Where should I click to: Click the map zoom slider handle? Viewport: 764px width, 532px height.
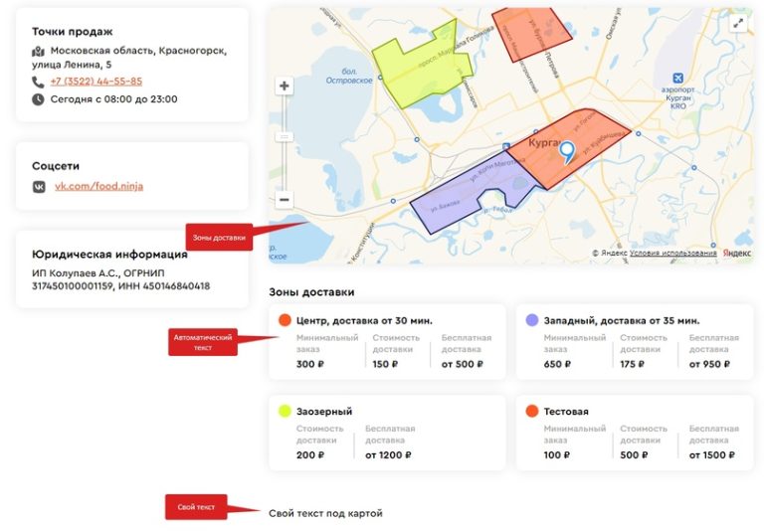coord(285,136)
